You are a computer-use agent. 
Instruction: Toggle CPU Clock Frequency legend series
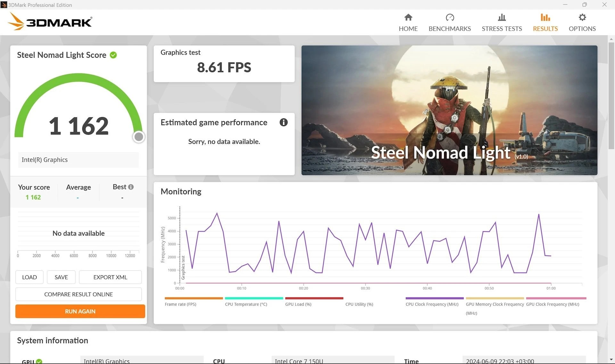432,304
